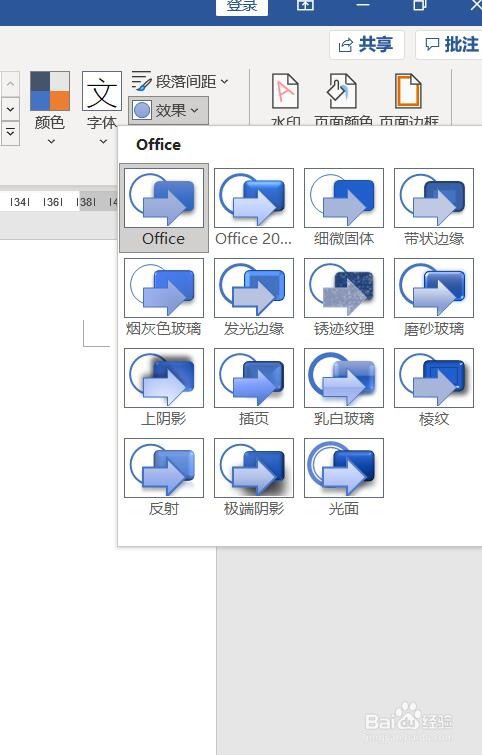482x755 pixels.
Task: Open the 页面边框 page borders tool
Action: pos(409,100)
